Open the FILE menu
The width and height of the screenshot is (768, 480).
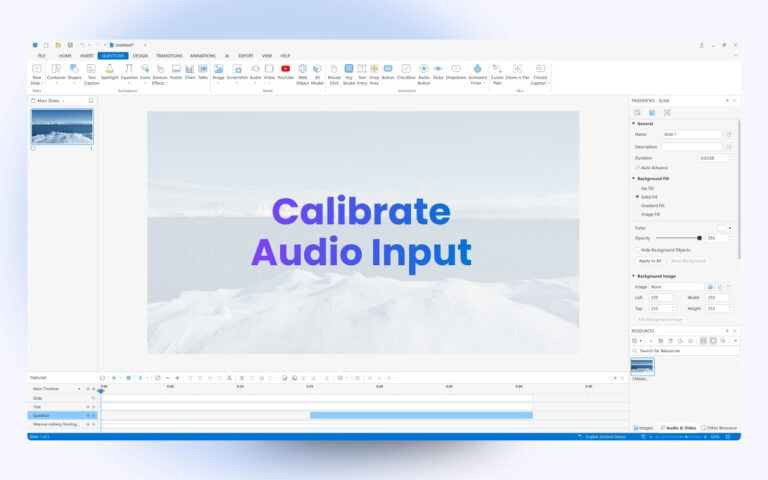(x=42, y=56)
